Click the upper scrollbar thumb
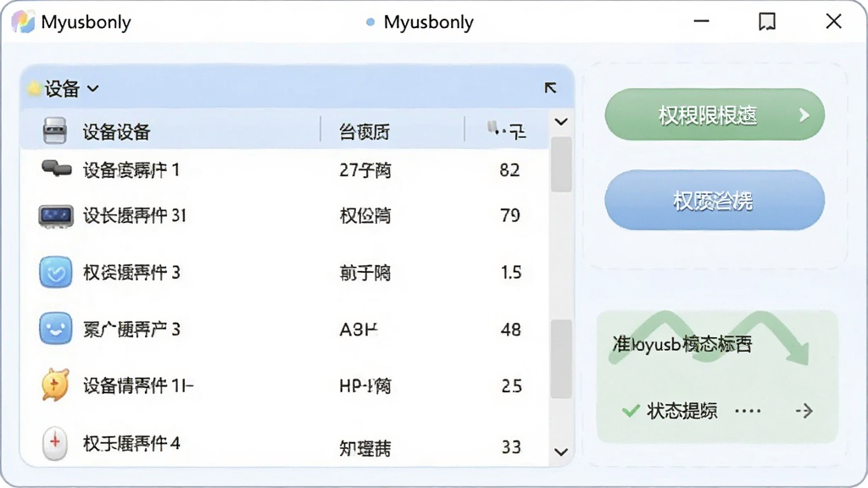 [x=561, y=164]
